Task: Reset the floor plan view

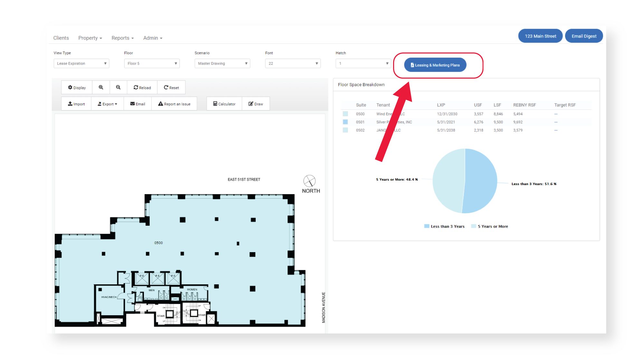Action: [171, 87]
